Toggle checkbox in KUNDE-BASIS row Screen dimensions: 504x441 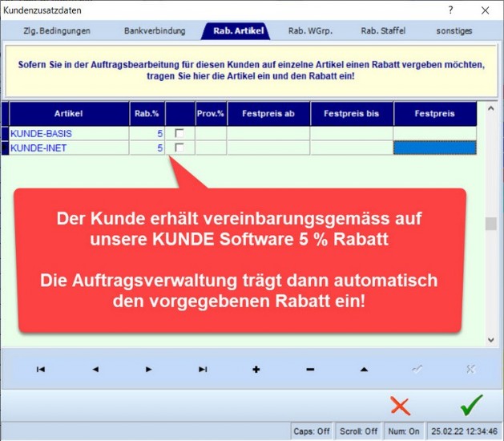pos(179,133)
